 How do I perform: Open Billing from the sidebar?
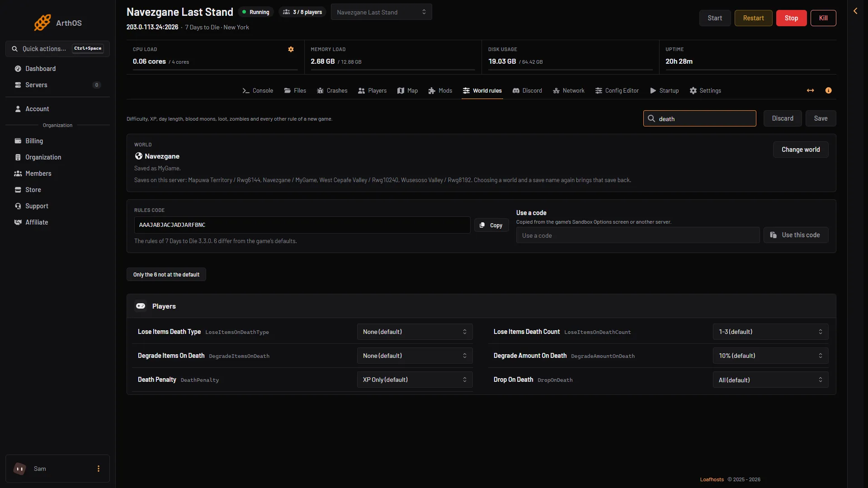coord(57,141)
